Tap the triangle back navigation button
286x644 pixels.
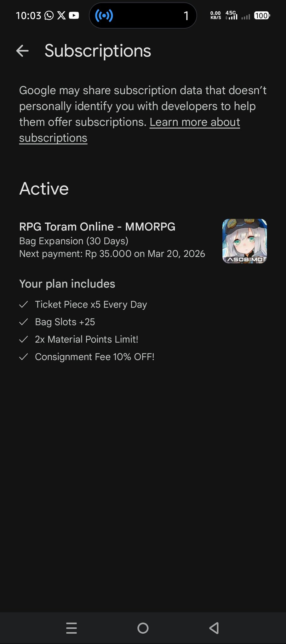[214, 628]
